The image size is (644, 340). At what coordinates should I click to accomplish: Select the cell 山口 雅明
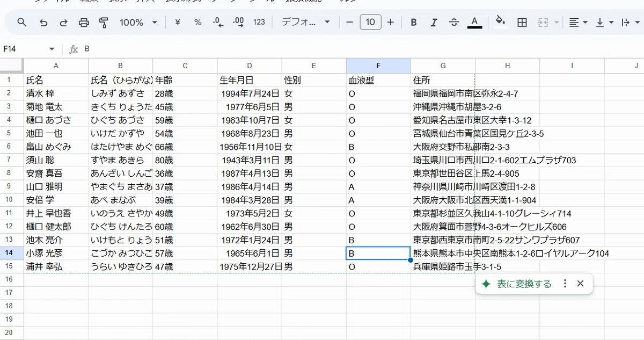(x=56, y=187)
